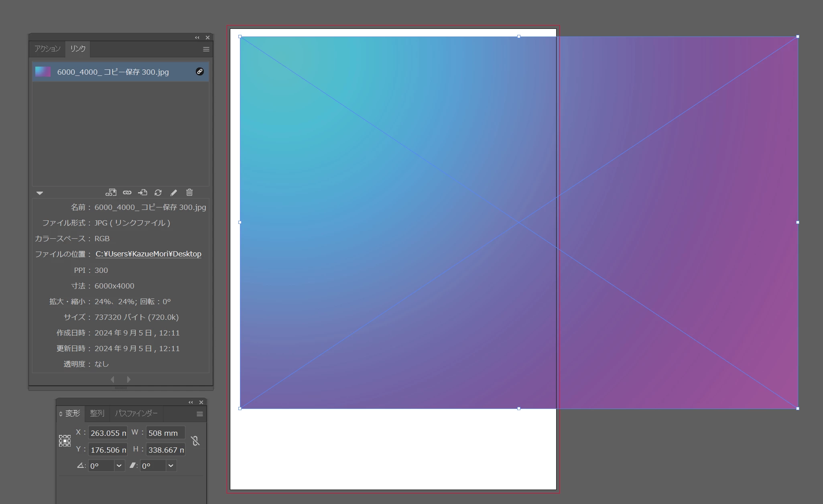Switch to the アクション tab

pos(47,49)
